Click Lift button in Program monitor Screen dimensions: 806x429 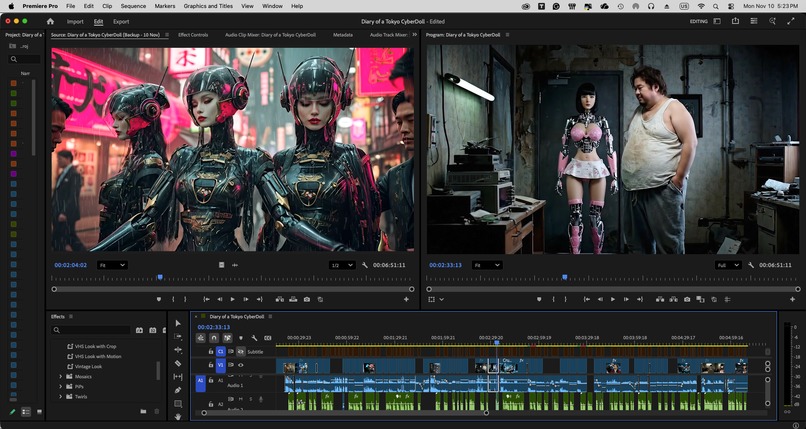[660, 299]
